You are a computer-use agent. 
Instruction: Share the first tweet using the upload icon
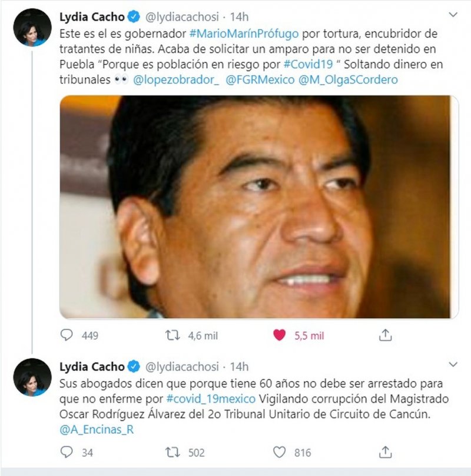[x=386, y=335]
